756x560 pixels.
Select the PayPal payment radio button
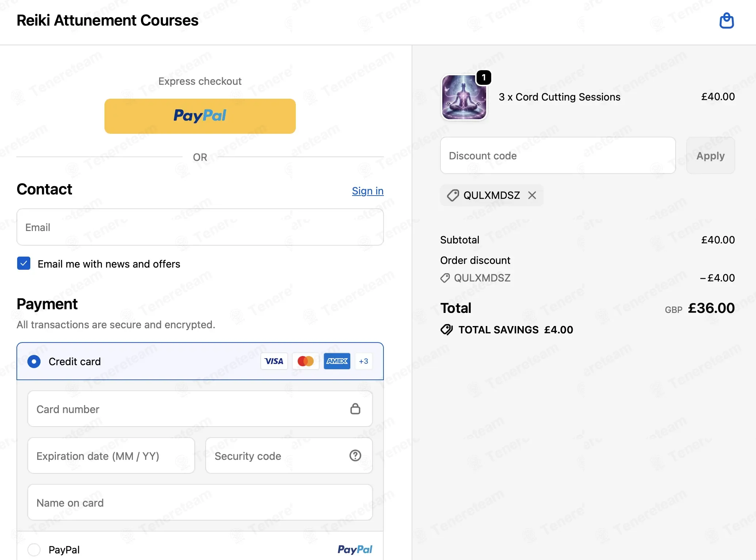point(34,549)
